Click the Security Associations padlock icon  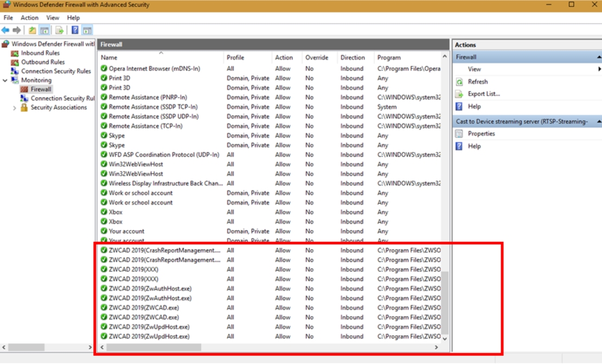[x=24, y=107]
